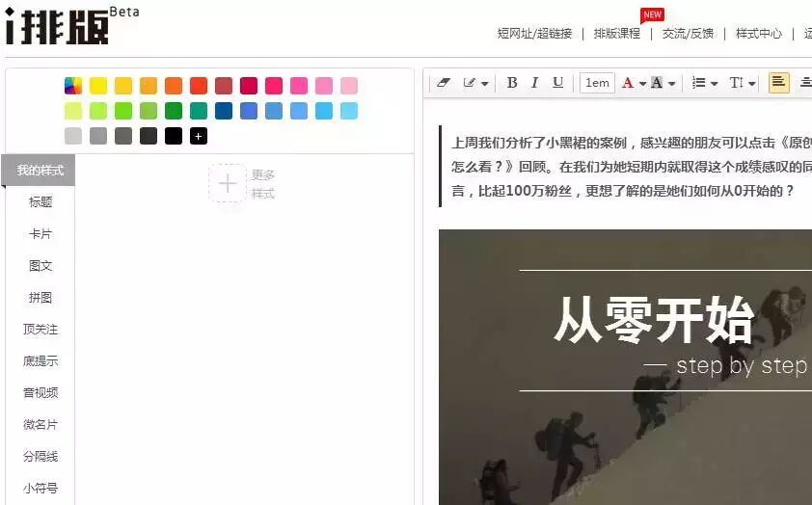Viewport: 812px width, 505px height.
Task: Select the 图文 style category
Action: pos(41,265)
